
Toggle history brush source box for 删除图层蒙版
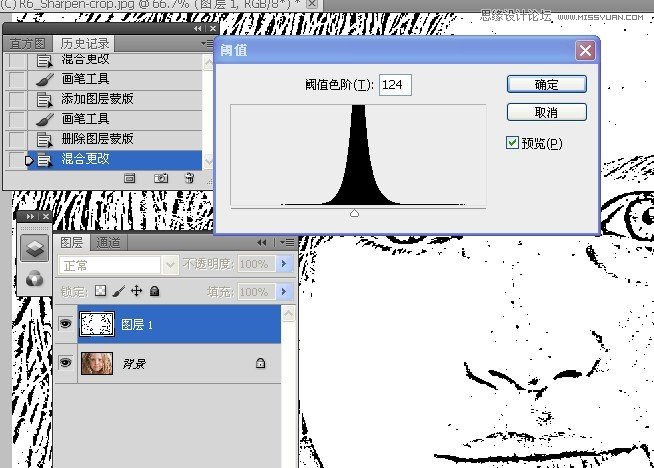(x=17, y=139)
